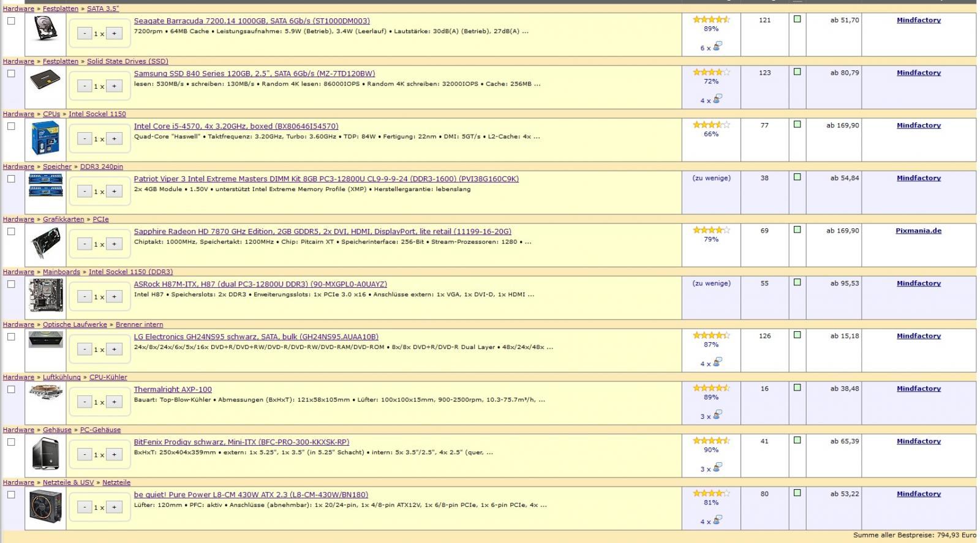This screenshot has width=980, height=543.
Task: Click the Intel Core i5 box image
Action: [45, 138]
